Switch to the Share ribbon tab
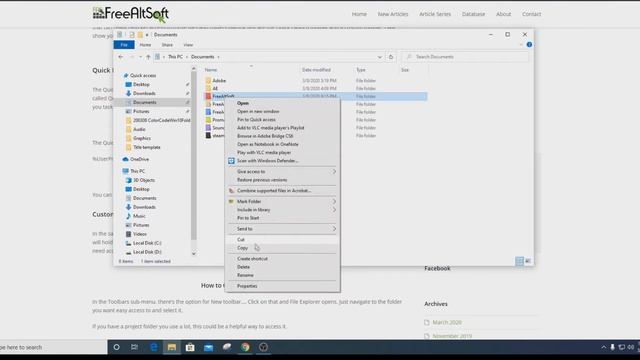Image resolution: width=640 pixels, height=360 pixels. pos(167,45)
